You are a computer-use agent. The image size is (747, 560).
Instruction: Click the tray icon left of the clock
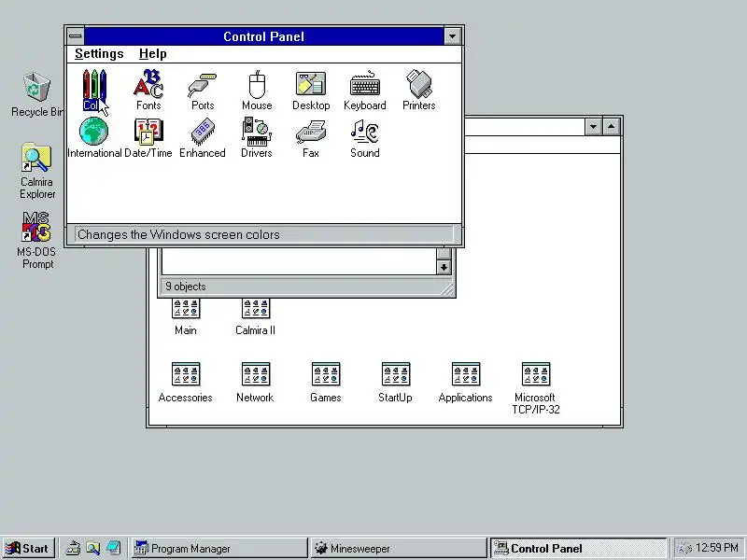pos(684,549)
